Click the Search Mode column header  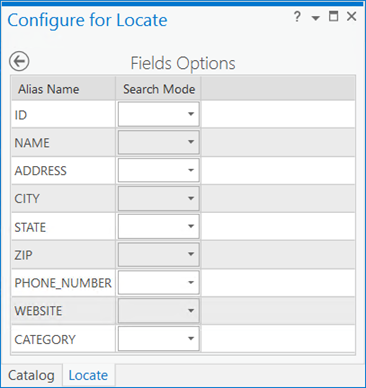pyautogui.click(x=159, y=89)
